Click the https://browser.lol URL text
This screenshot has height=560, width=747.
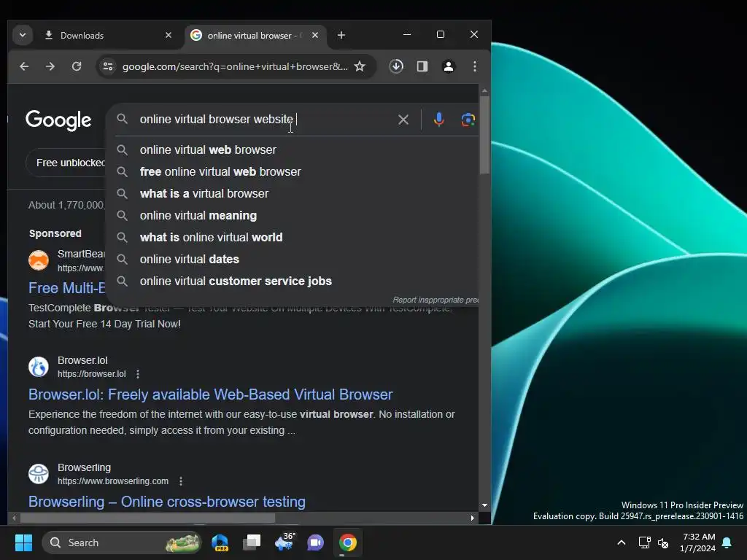(x=91, y=374)
